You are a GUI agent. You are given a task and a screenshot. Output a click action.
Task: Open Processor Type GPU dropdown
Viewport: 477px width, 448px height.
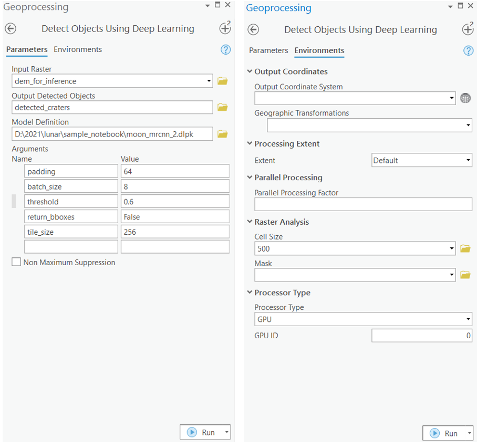(468, 319)
